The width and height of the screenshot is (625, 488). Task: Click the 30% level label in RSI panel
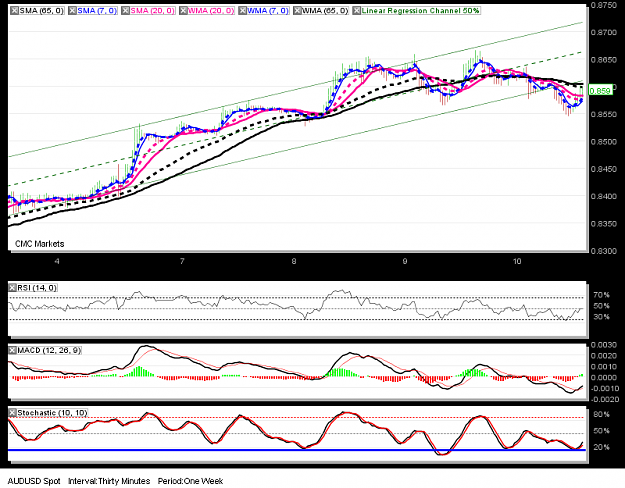(601, 317)
